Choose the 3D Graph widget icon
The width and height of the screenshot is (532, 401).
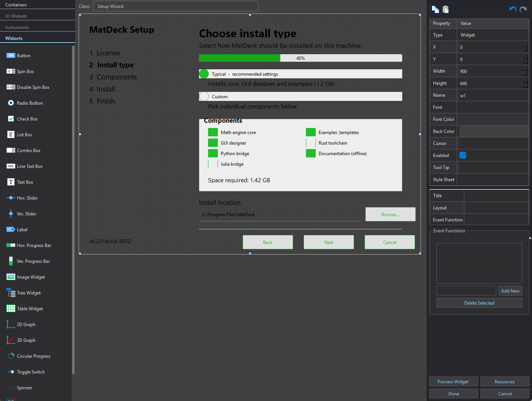11,340
